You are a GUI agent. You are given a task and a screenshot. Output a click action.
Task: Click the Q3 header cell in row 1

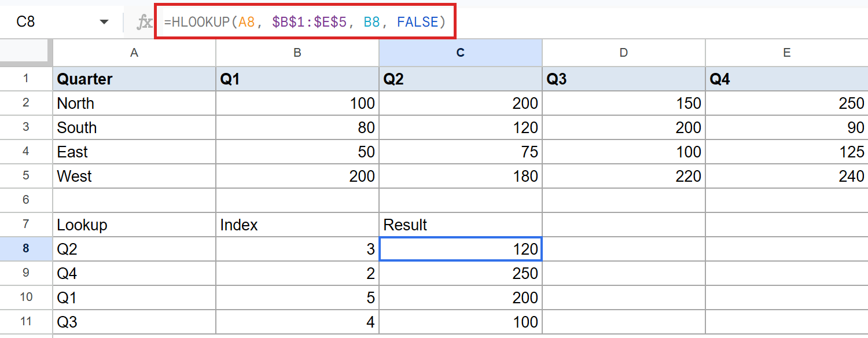624,79
